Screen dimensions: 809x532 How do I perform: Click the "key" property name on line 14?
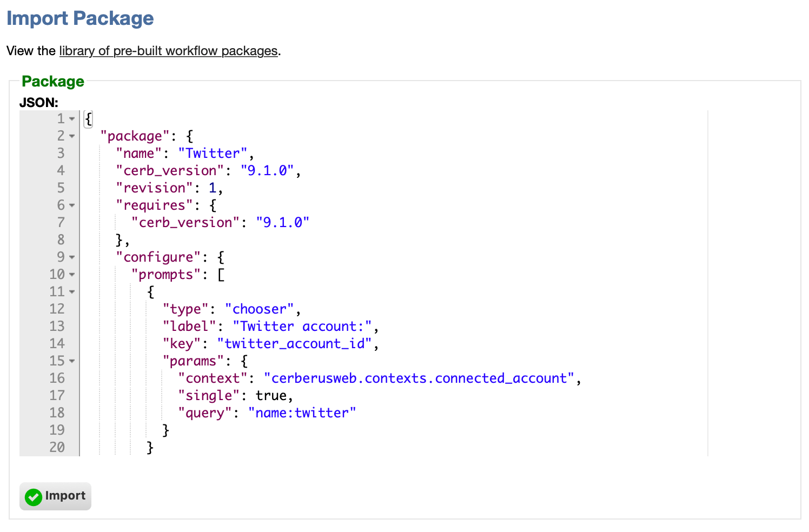tap(182, 344)
